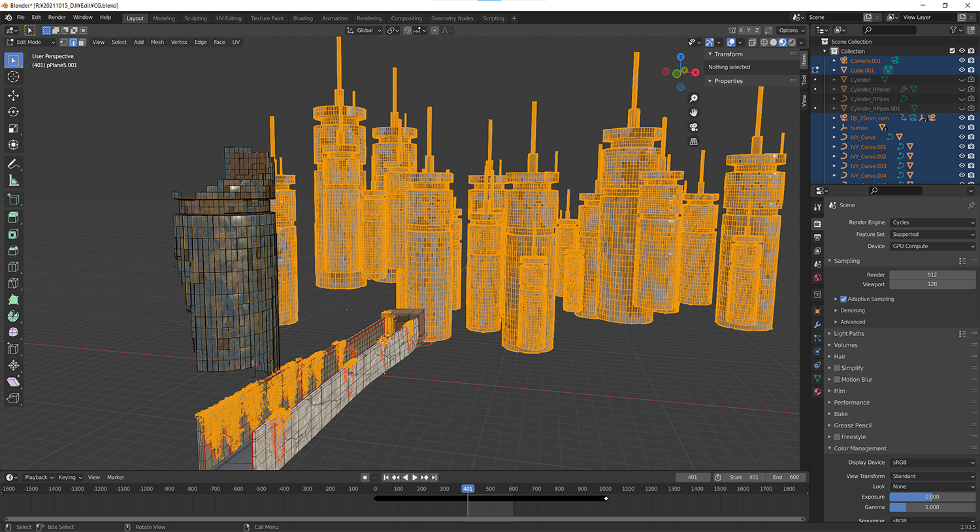
Task: Enable the Simplify checkbox
Action: click(837, 368)
